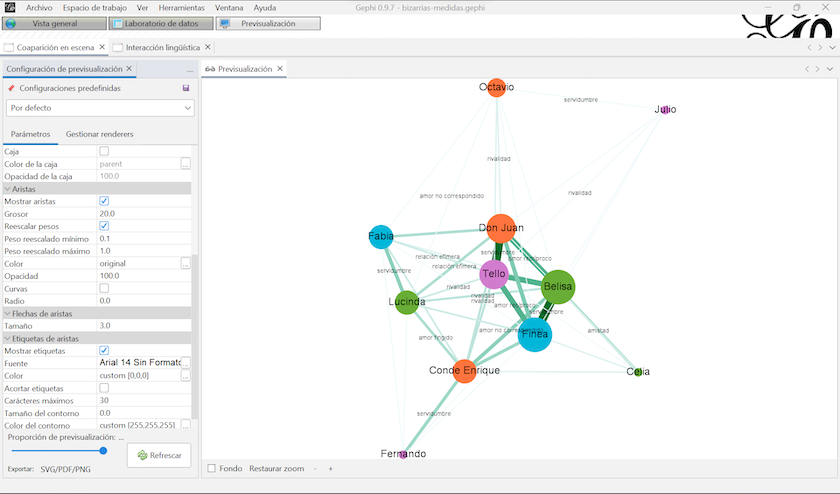Open the edge Color original options button

click(185, 263)
